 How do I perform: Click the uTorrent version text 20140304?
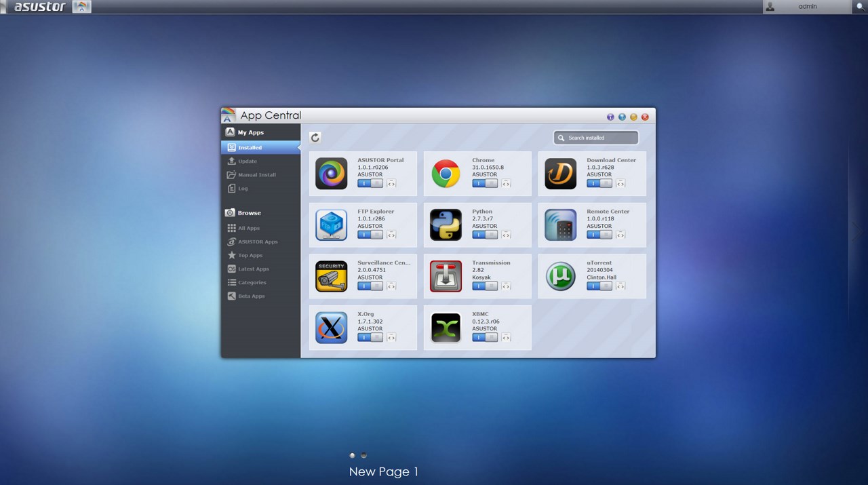point(599,270)
